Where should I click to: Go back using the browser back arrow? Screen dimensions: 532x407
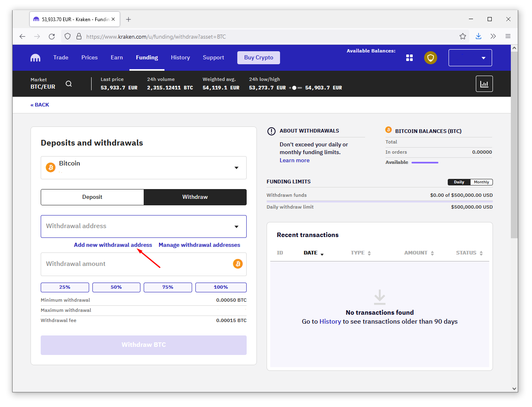point(22,37)
